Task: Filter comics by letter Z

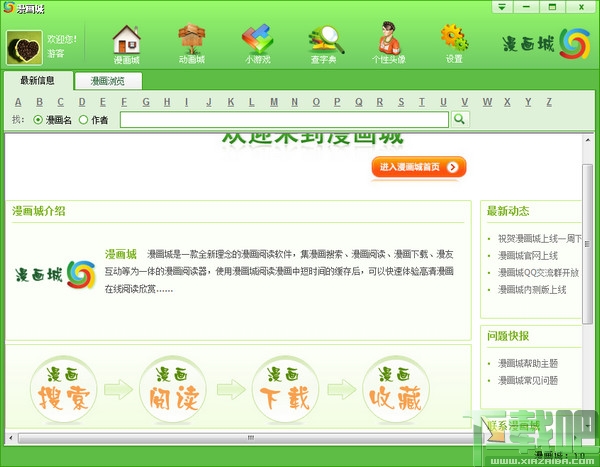Action: (x=549, y=102)
